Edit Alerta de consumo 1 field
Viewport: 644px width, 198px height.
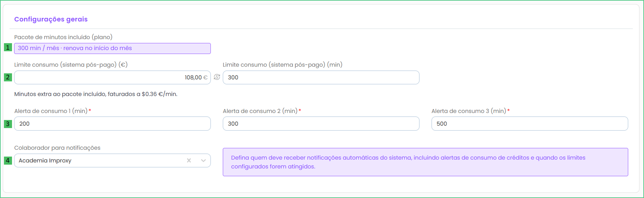pyautogui.click(x=112, y=124)
